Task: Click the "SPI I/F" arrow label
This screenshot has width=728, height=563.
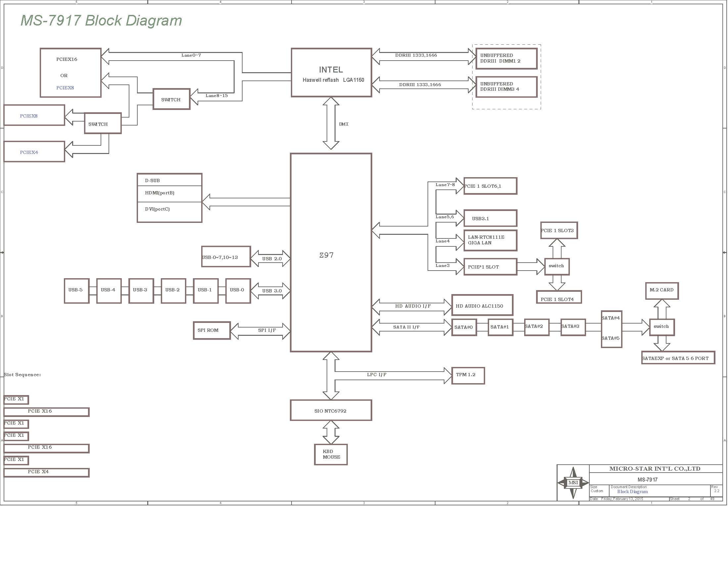Action: click(267, 330)
